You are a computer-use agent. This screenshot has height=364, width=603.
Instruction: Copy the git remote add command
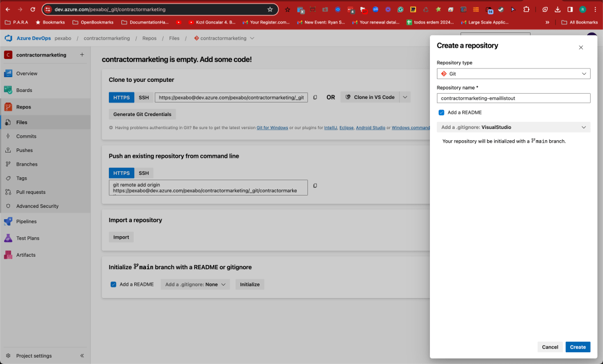click(315, 186)
